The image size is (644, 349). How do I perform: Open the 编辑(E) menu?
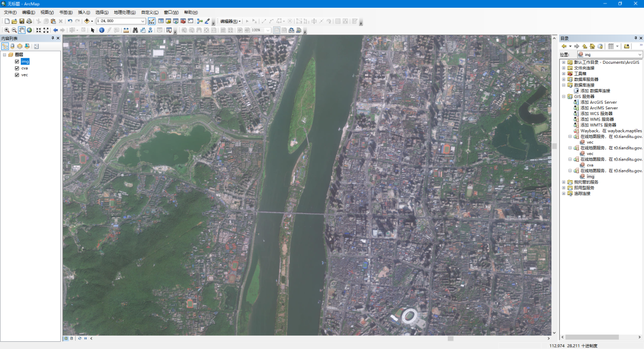coord(29,13)
